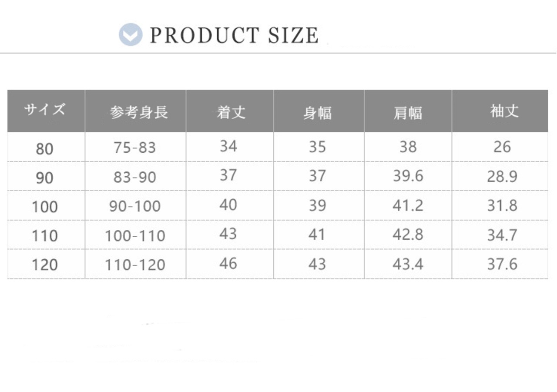Select the 90-100 reference height cell
Screen dimensions: 557x392
coord(135,206)
